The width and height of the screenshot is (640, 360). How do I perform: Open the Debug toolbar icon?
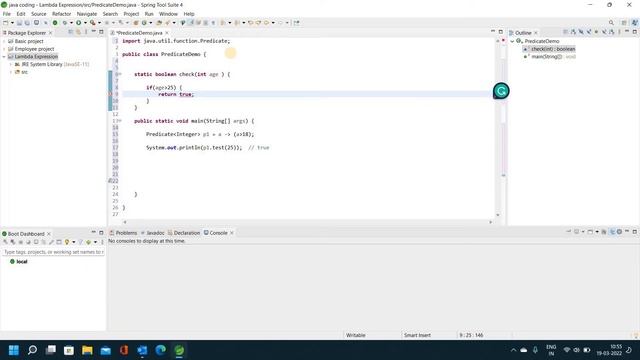tap(64, 23)
